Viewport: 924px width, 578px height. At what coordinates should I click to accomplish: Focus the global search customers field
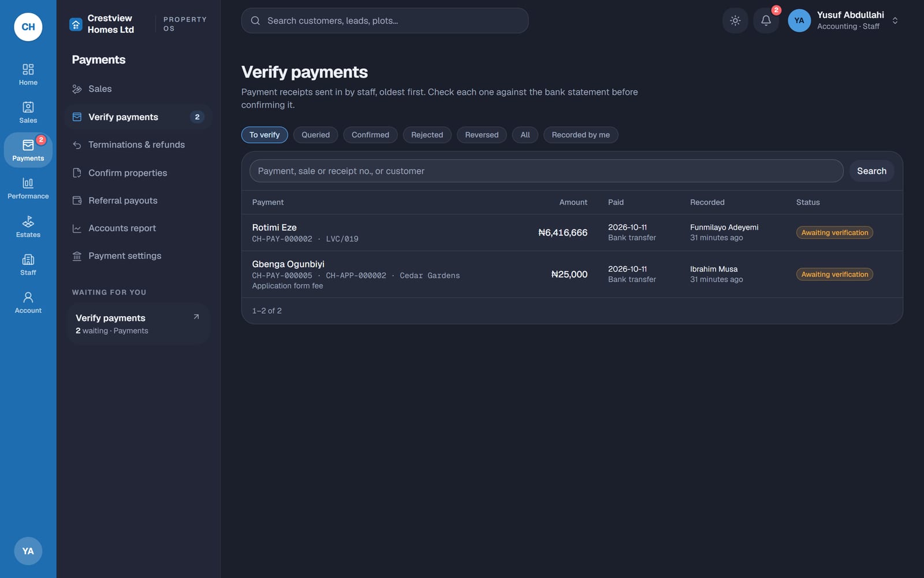pos(385,21)
